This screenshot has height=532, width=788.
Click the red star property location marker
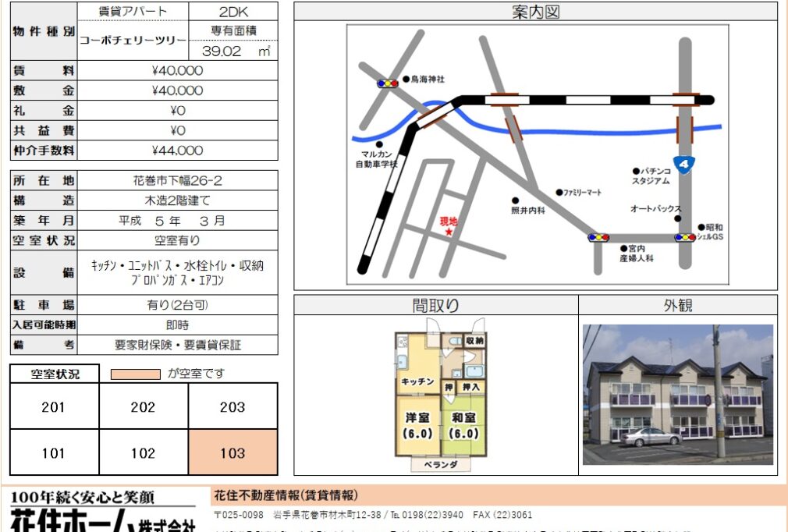coord(449,232)
